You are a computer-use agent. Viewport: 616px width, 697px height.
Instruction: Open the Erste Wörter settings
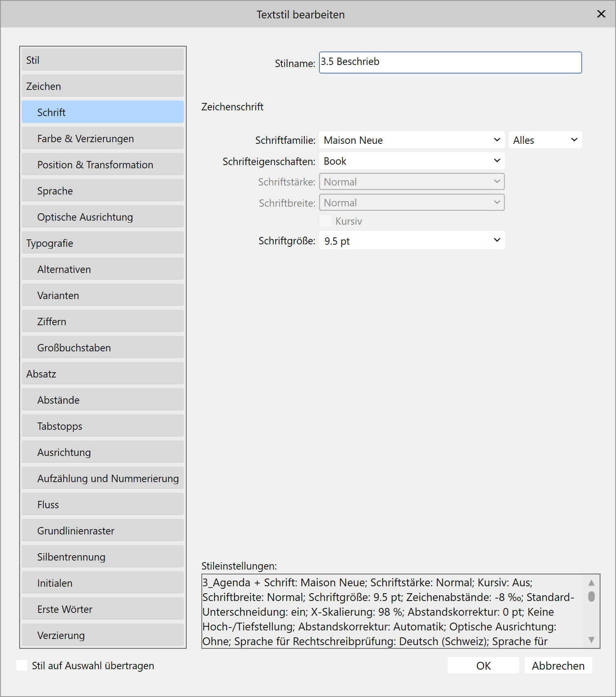coord(103,609)
